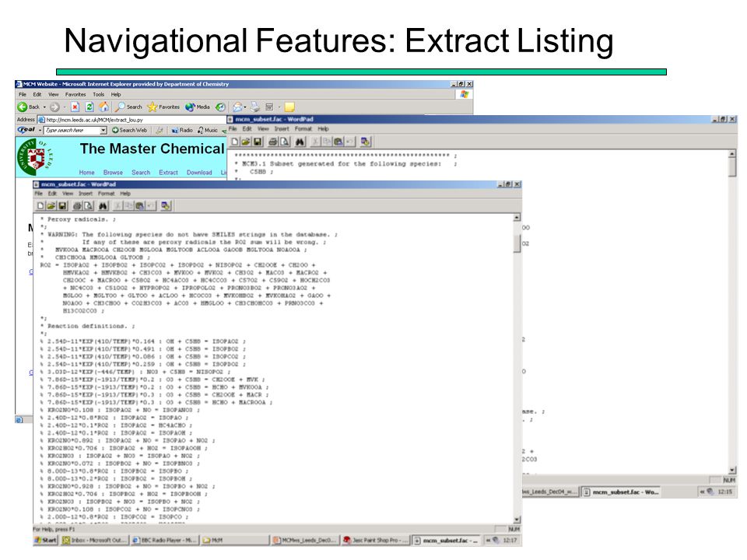
Task: Click Print Preview icon in rear WordPad window
Action: click(285, 142)
